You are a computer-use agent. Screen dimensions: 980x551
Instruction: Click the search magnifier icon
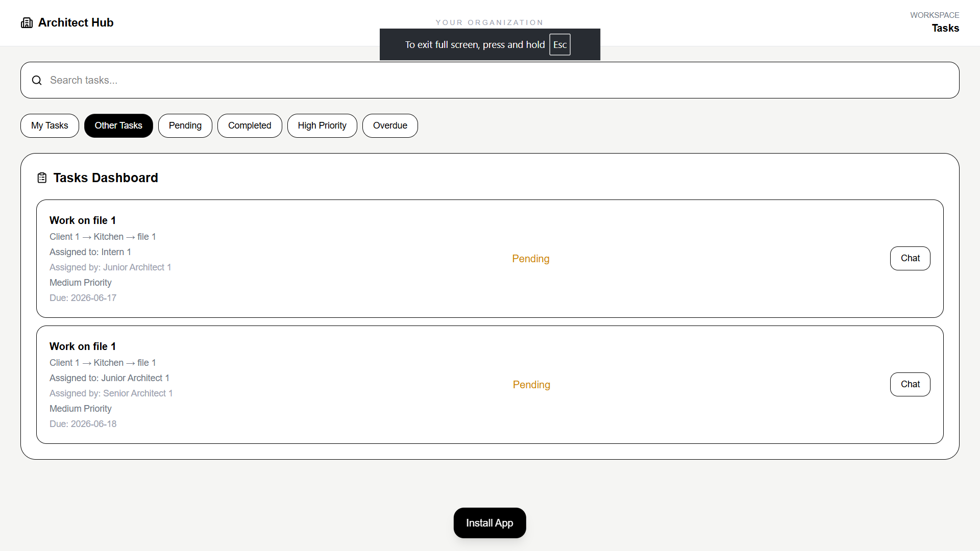37,80
